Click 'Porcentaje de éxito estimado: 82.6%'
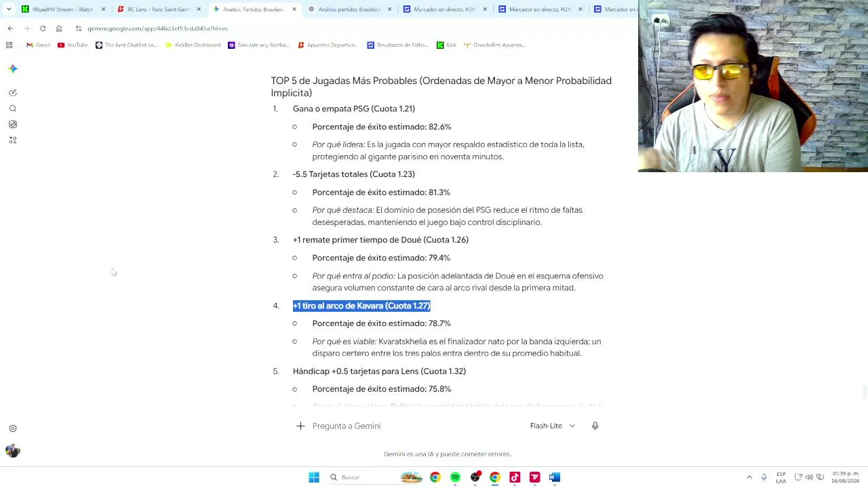868x488 pixels. [382, 127]
